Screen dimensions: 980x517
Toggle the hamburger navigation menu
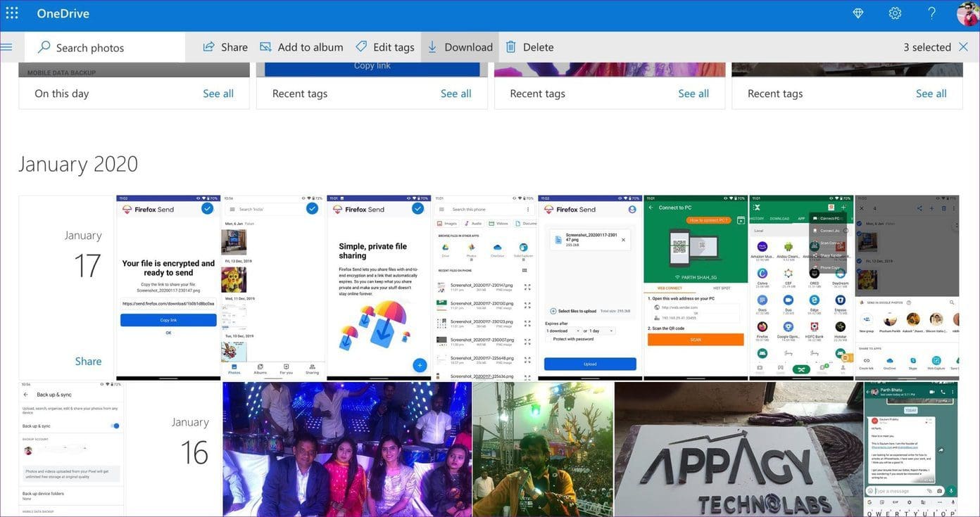(6, 47)
